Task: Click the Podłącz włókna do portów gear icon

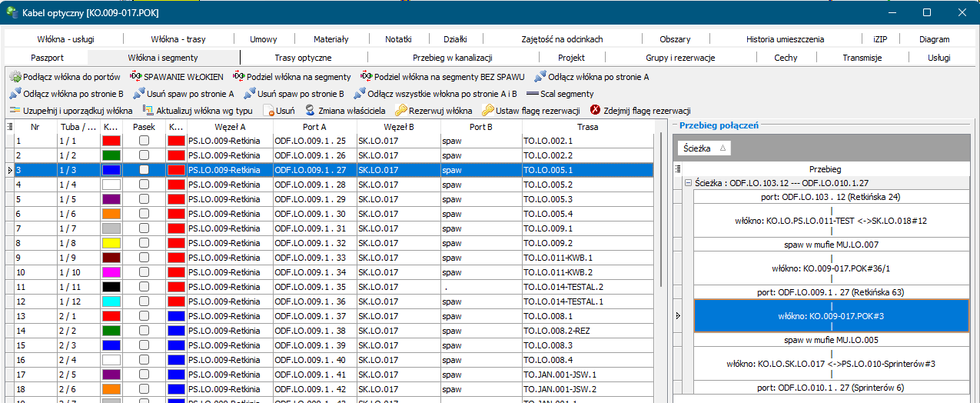Action: pyautogui.click(x=15, y=77)
